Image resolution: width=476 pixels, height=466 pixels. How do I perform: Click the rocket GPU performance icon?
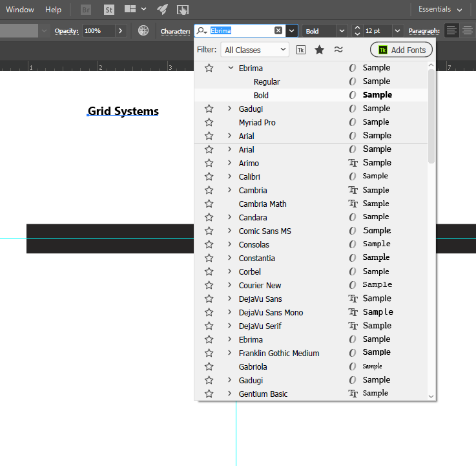163,10
